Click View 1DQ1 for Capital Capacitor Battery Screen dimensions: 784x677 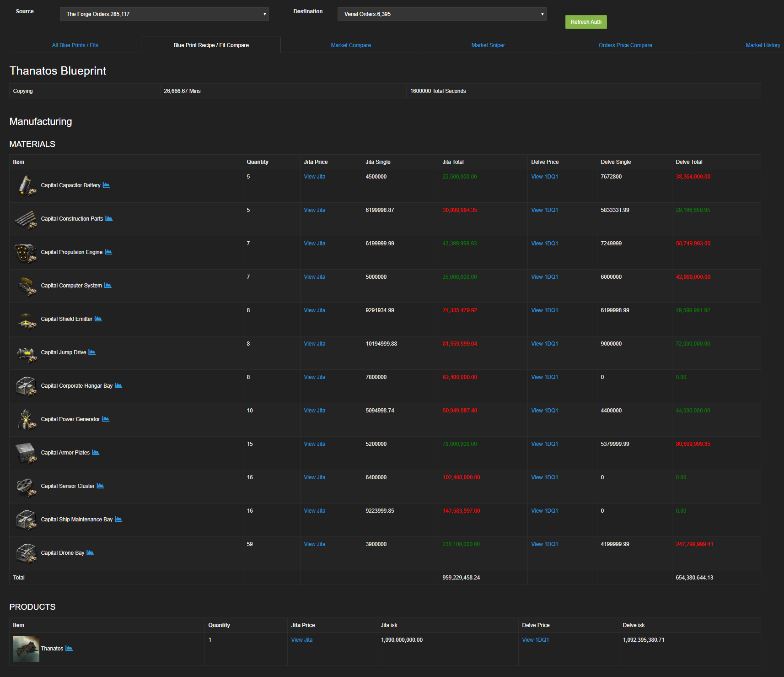coord(544,177)
